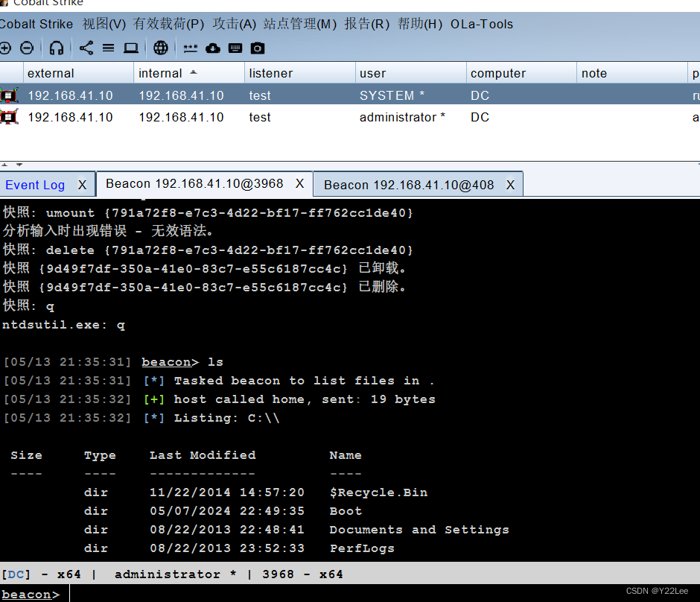Image resolution: width=700 pixels, height=602 pixels.
Task: Click the beacon icon of the SYSTEM row
Action: tap(9, 95)
